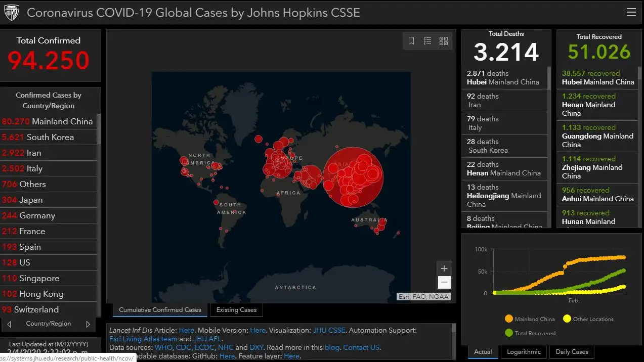Switch to Cumulative Confirmed Cases tab
This screenshot has width=644, height=362.
tap(160, 310)
